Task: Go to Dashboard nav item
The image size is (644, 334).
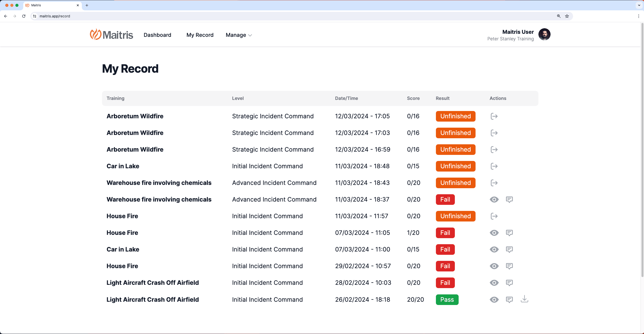Action: [157, 35]
